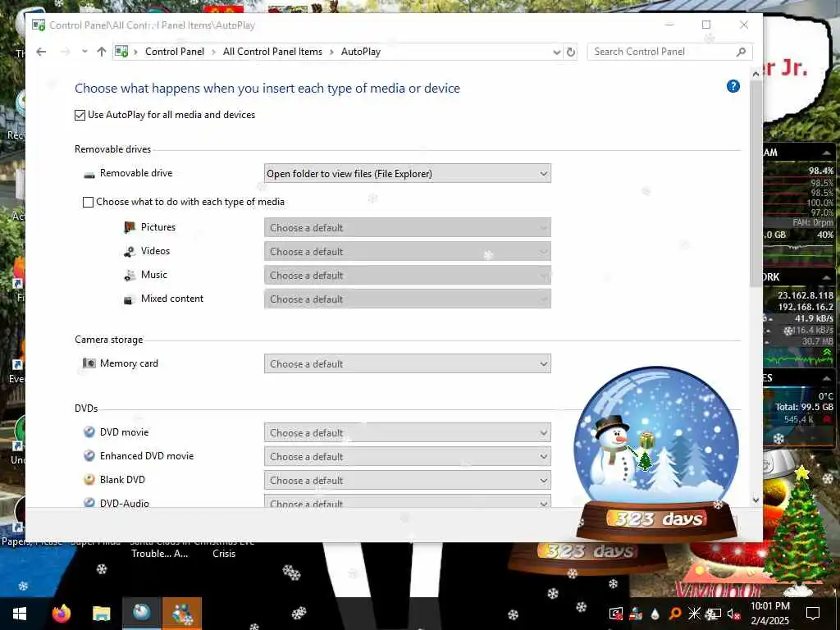Click the AutoPlay breadcrumb
Screen dimensions: 840x630
[361, 52]
